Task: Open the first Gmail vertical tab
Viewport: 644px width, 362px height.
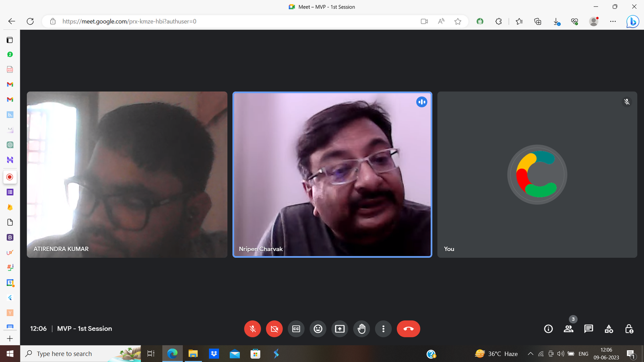Action: point(10,84)
